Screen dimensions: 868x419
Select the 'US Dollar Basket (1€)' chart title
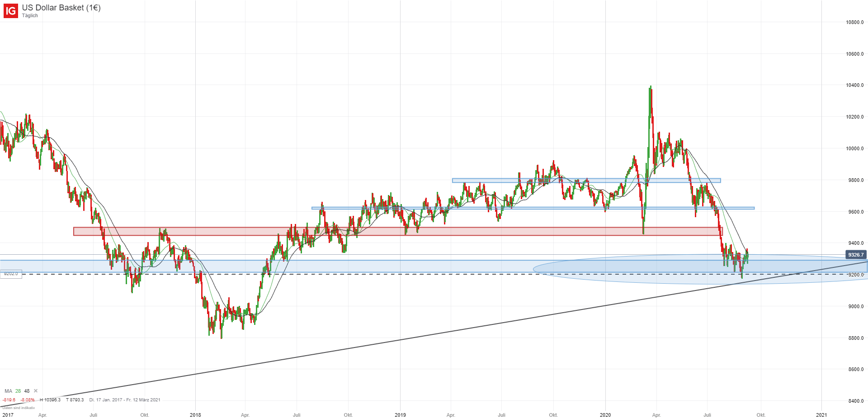pyautogui.click(x=61, y=8)
